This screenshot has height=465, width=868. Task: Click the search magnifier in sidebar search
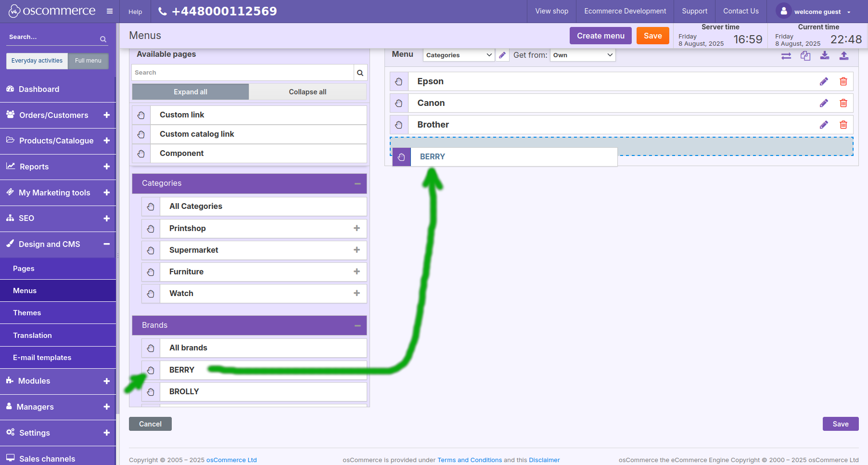(x=103, y=39)
